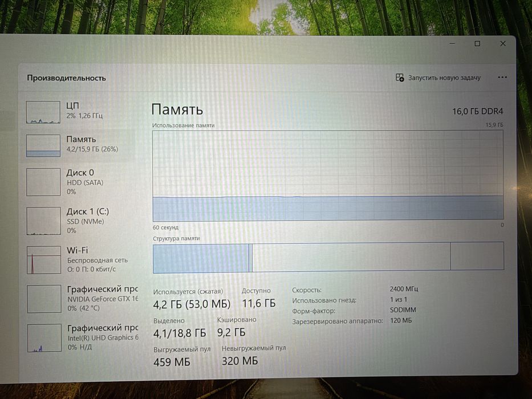This screenshot has width=532, height=399.
Task: Click the Скорость value 2400 МГц
Action: point(404,289)
